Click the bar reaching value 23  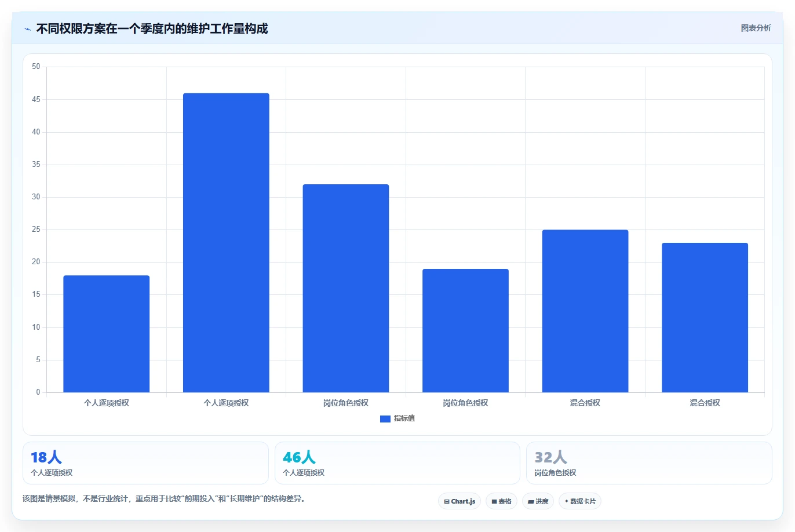click(705, 318)
